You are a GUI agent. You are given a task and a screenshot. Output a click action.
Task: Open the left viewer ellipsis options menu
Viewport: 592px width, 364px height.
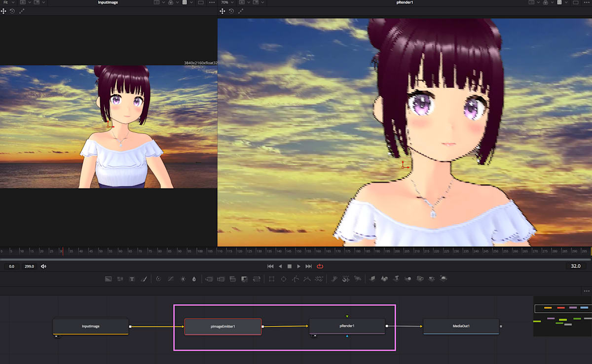tap(212, 2)
